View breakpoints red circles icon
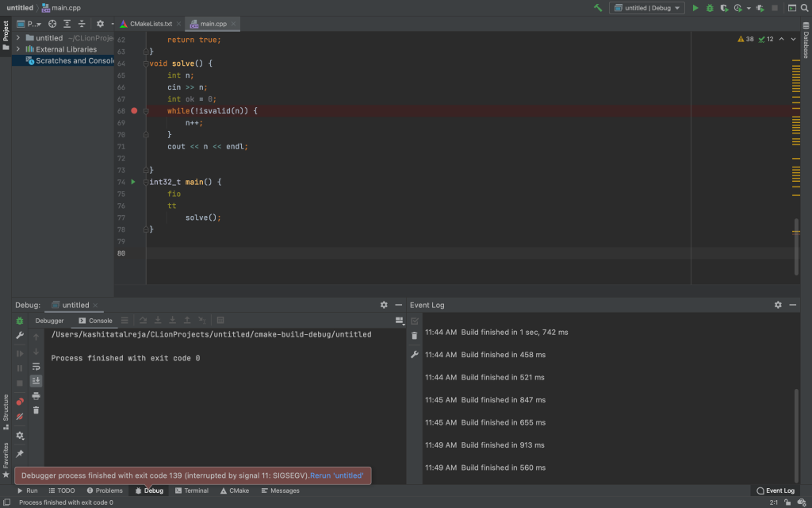The height and width of the screenshot is (508, 812). (x=20, y=402)
